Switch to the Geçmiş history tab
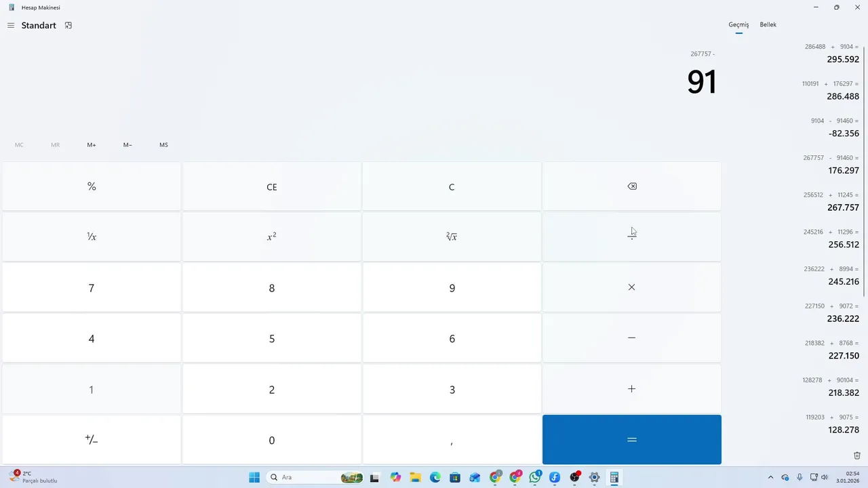The image size is (868, 488). point(738,25)
